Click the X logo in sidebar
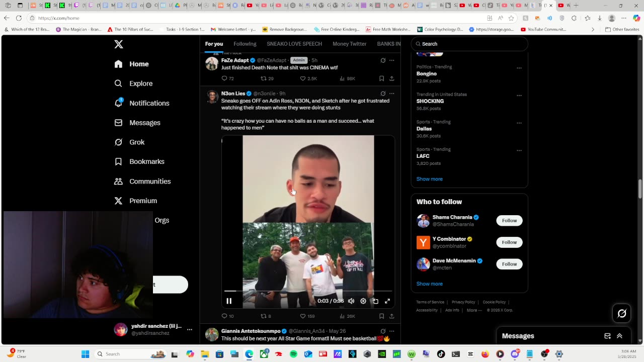Screen dimensions: 644x362 (x=119, y=44)
